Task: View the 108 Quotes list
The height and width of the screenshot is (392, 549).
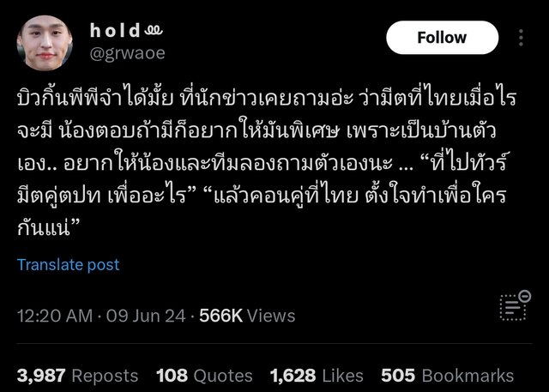Action: pos(204,376)
